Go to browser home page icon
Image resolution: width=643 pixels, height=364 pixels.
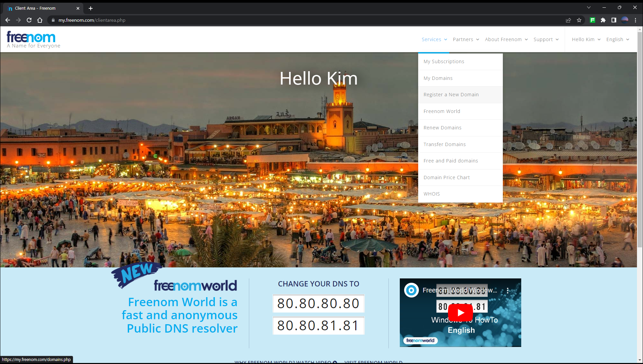[x=40, y=20]
